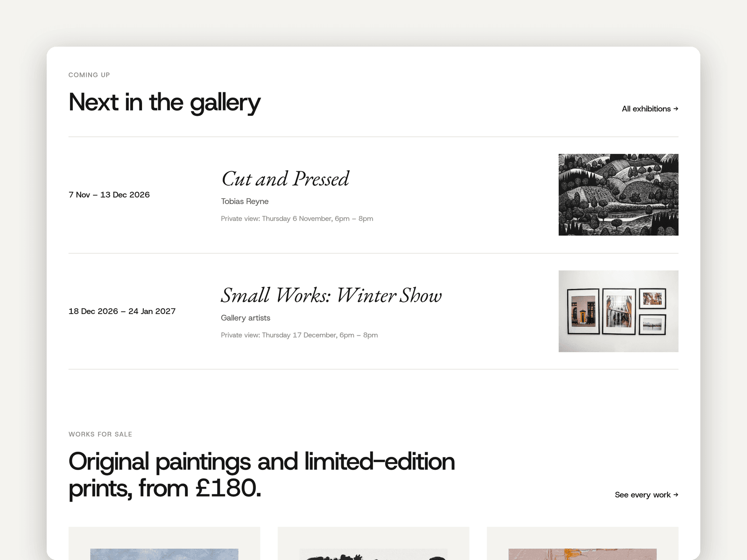Select the Original paintings and limited-edition prints heading
Screen dimensions: 747x560
(261, 475)
